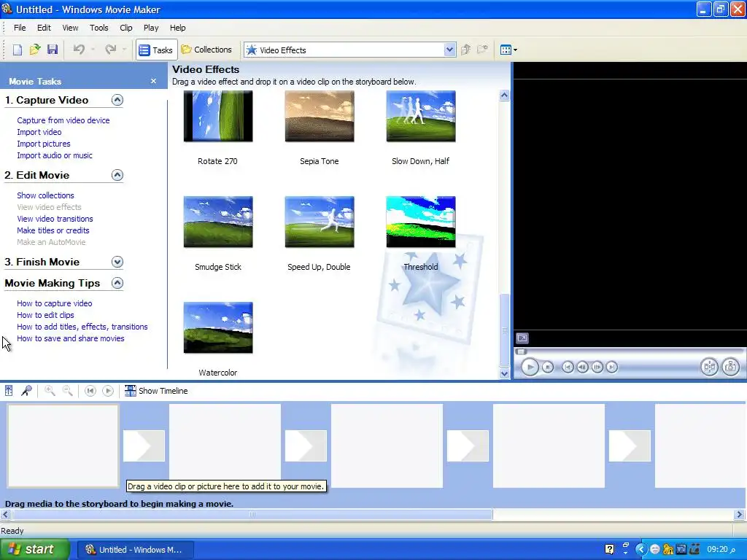Click the Import pictures link
This screenshot has width=747, height=560.
(x=43, y=144)
